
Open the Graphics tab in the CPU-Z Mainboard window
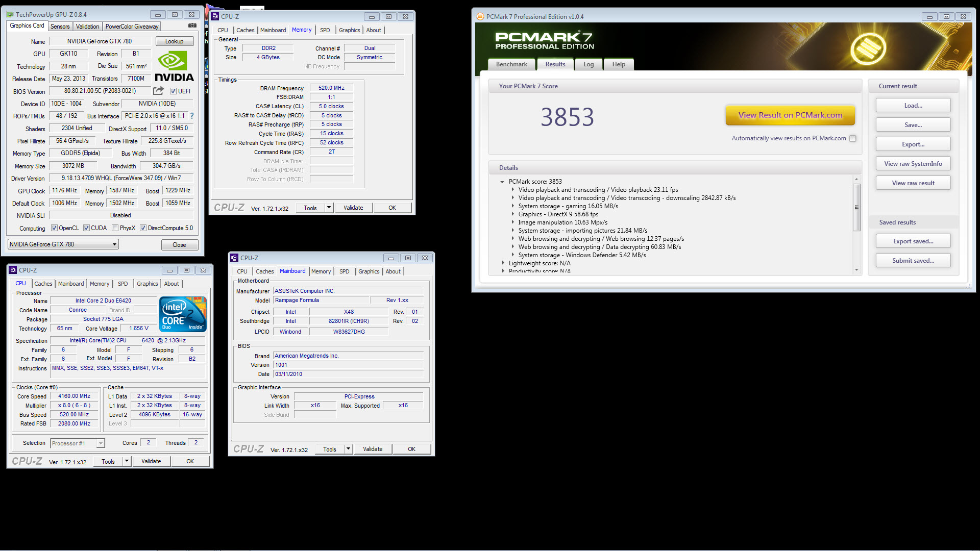369,271
